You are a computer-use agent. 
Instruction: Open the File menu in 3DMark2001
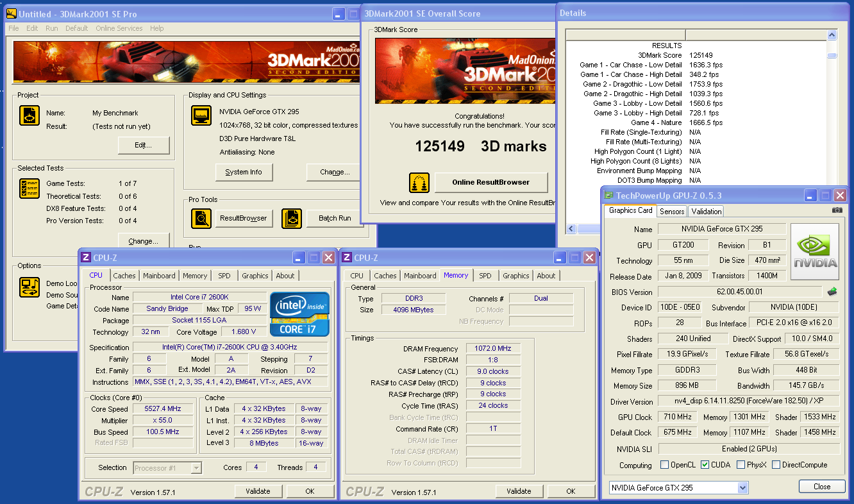point(13,28)
